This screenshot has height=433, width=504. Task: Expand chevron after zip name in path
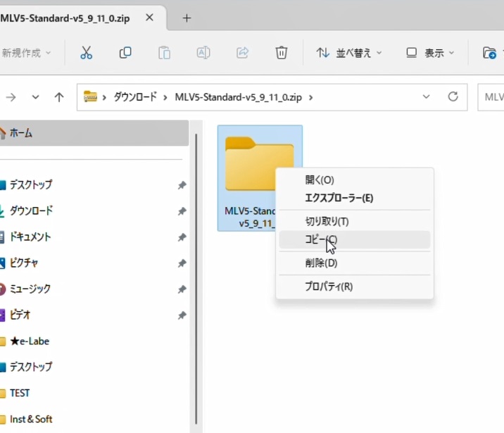coord(311,97)
